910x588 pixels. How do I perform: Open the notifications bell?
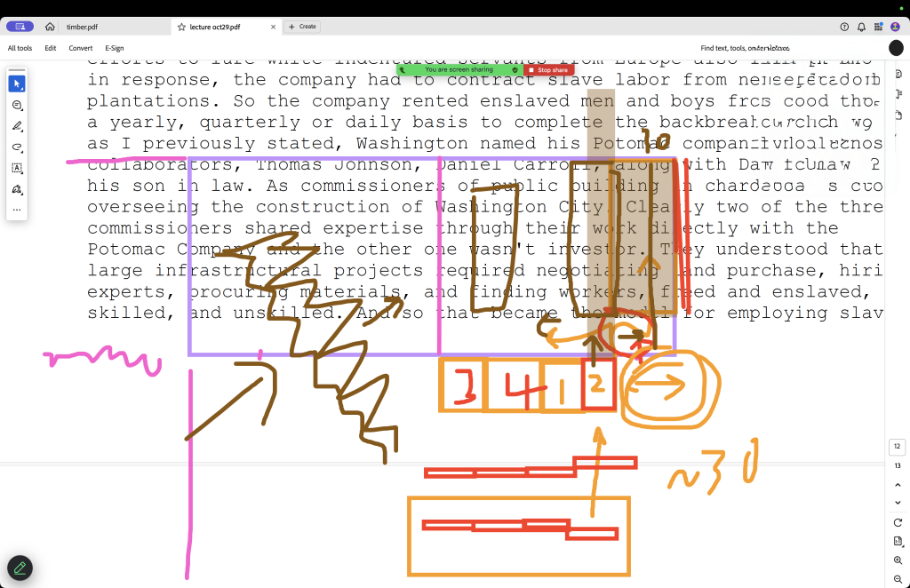coord(861,27)
